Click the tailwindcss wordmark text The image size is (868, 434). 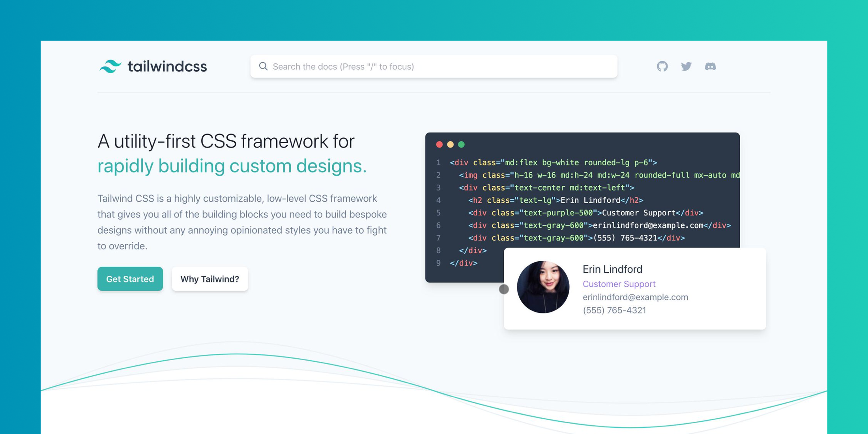pyautogui.click(x=167, y=66)
